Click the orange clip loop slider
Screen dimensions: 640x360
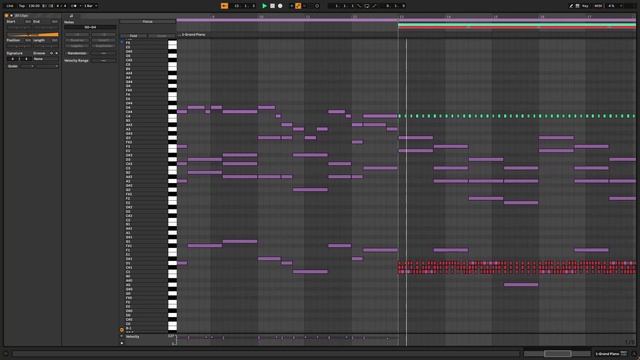(33, 35)
